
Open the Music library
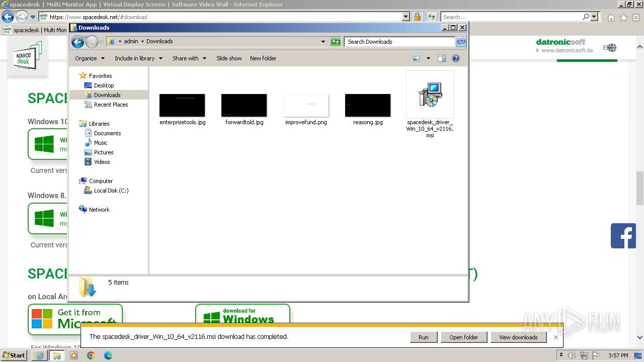(x=101, y=143)
